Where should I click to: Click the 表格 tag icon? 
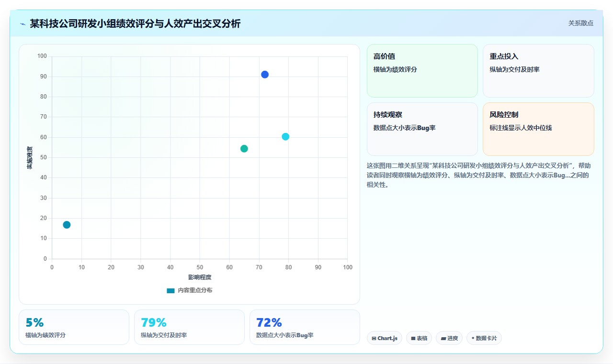[413, 338]
